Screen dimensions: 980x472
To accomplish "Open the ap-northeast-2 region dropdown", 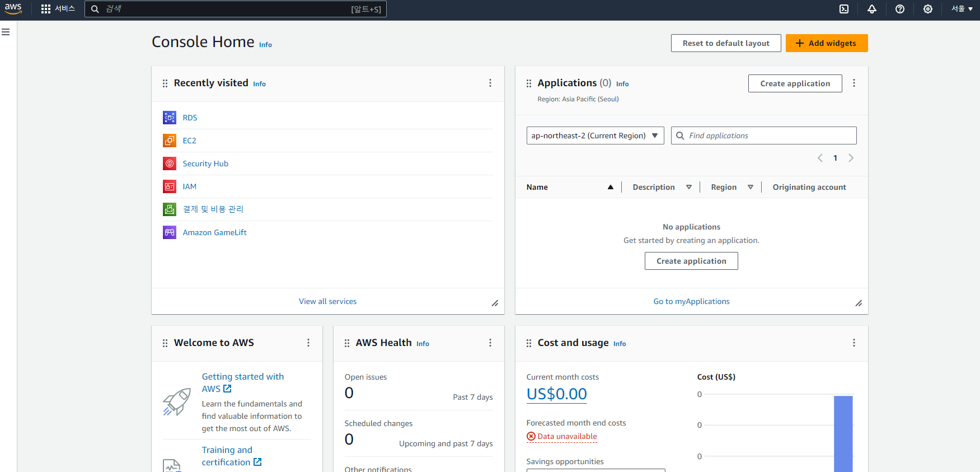I will pos(595,135).
